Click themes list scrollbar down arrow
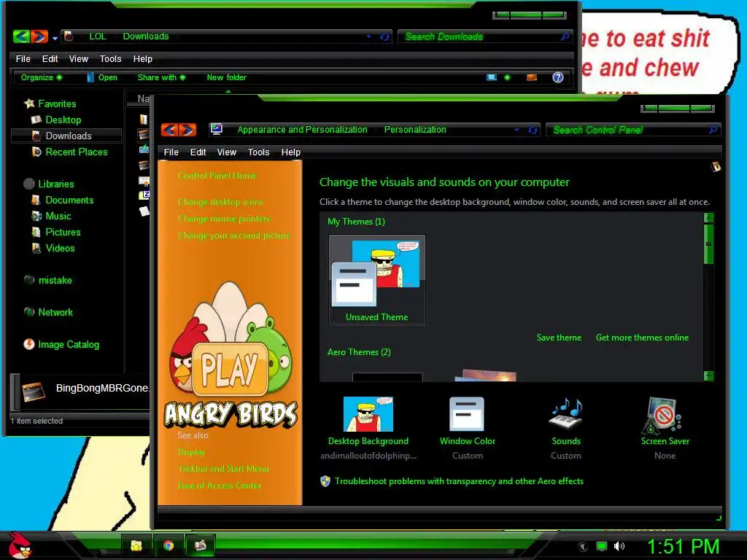The image size is (747, 560). point(708,376)
